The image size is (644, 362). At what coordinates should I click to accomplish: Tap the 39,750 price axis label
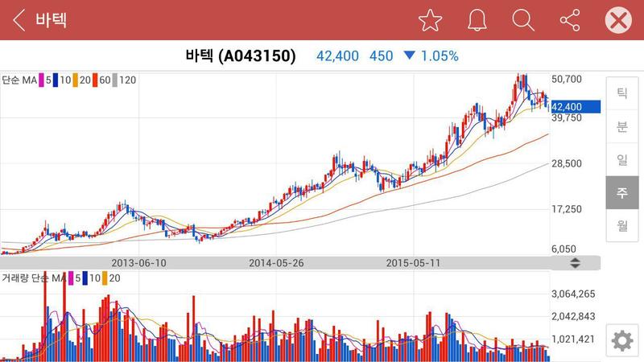[x=567, y=117]
